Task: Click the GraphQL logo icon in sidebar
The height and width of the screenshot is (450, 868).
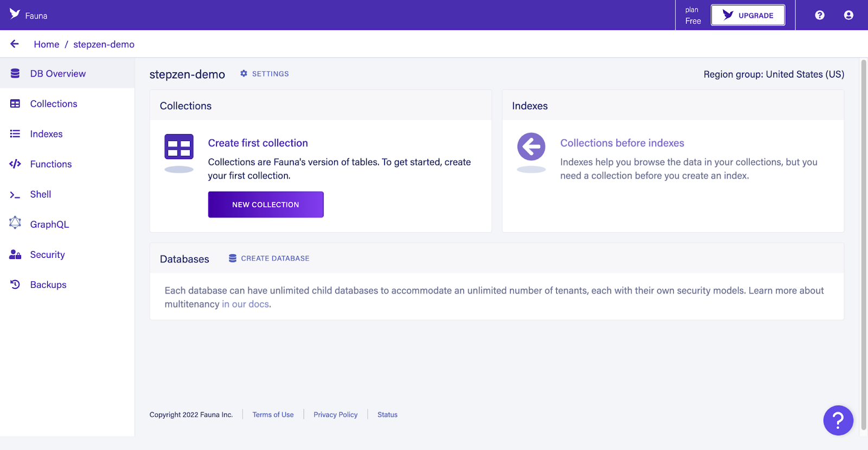Action: coord(15,223)
